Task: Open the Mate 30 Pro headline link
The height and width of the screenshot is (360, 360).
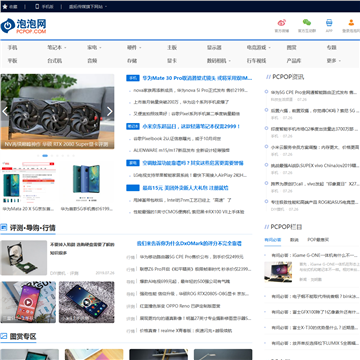Action: [197, 78]
